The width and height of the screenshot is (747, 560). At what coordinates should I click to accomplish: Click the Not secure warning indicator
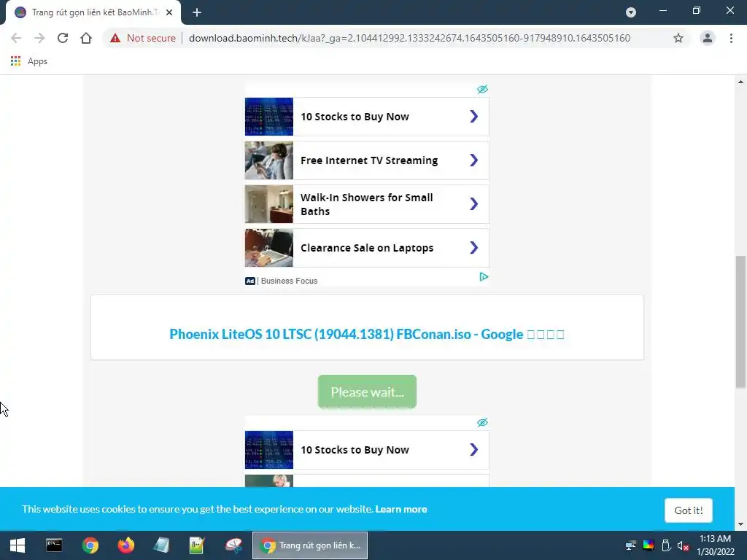[143, 38]
